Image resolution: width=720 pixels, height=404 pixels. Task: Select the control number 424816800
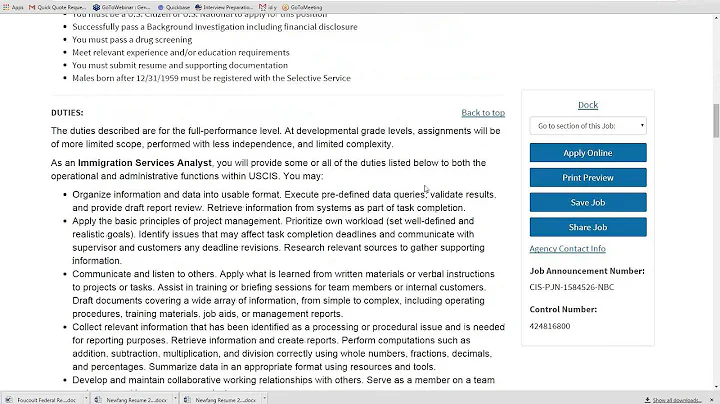click(550, 326)
